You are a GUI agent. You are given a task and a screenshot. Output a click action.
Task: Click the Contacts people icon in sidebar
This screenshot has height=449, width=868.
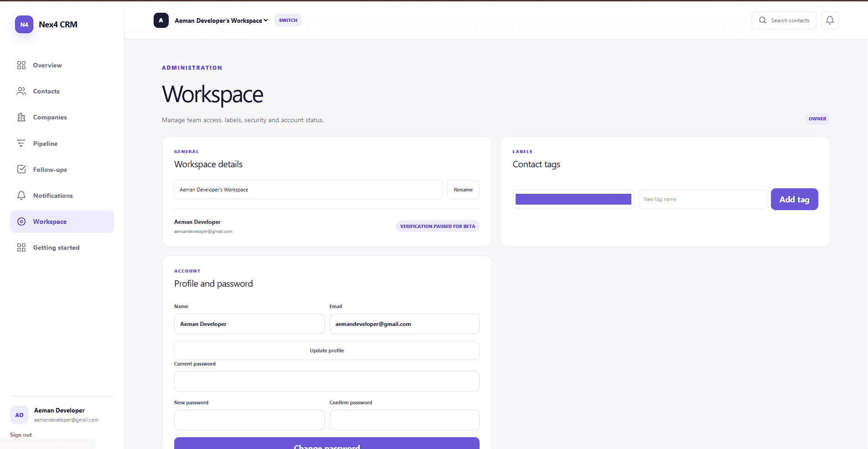click(x=21, y=91)
